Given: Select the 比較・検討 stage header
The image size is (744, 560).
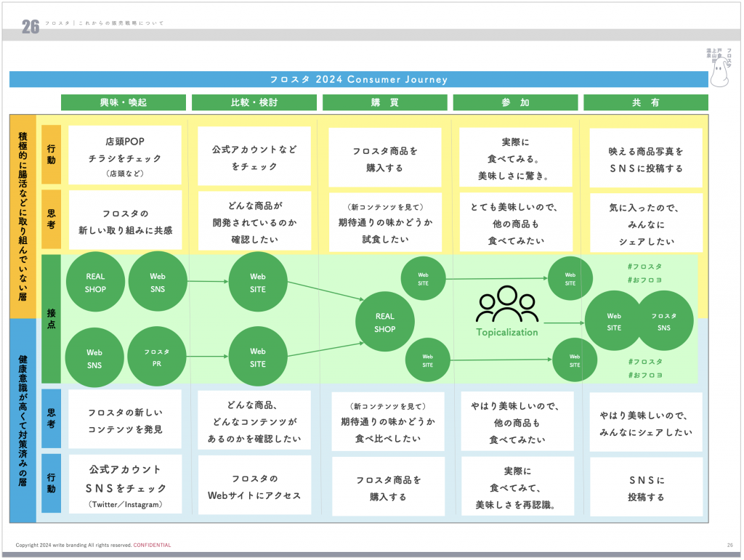Looking at the screenshot, I should click(x=254, y=102).
